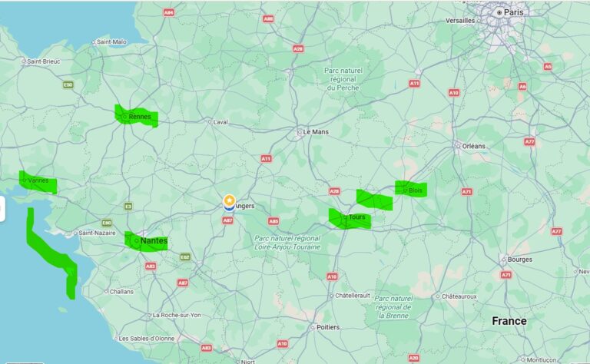Click the A85 highway shield
Screen dimensions: 590x364
click(x=273, y=221)
